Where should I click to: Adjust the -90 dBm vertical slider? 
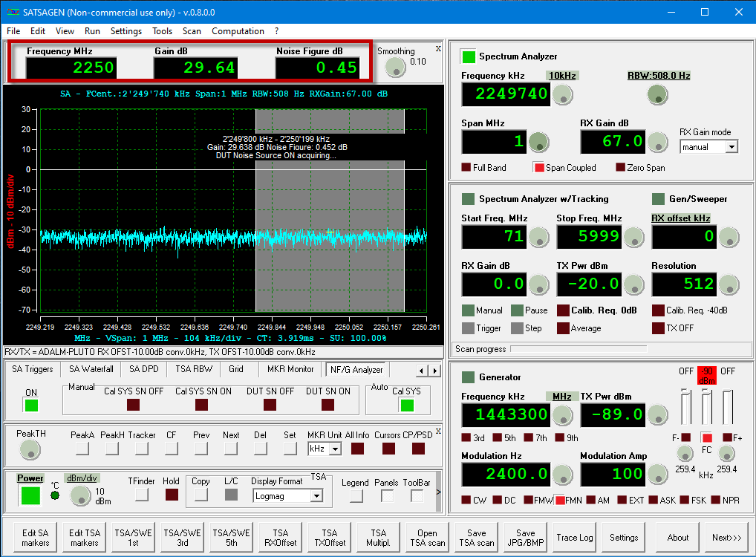click(706, 406)
